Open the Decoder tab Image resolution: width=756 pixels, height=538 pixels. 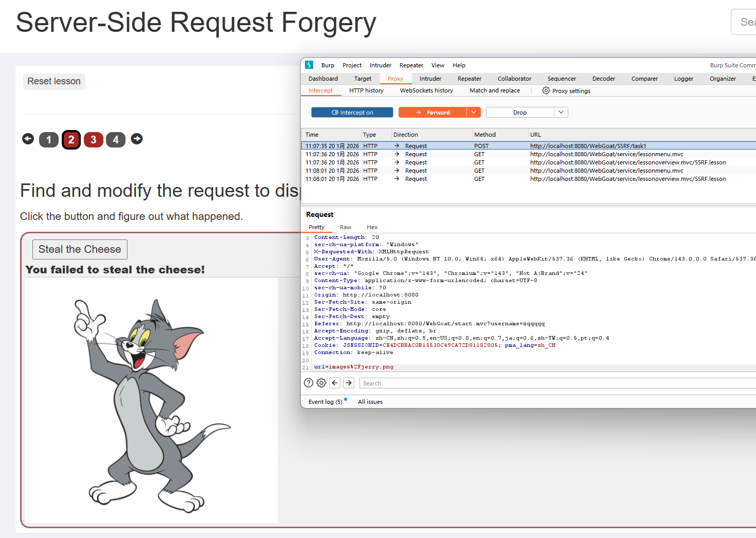pos(603,79)
